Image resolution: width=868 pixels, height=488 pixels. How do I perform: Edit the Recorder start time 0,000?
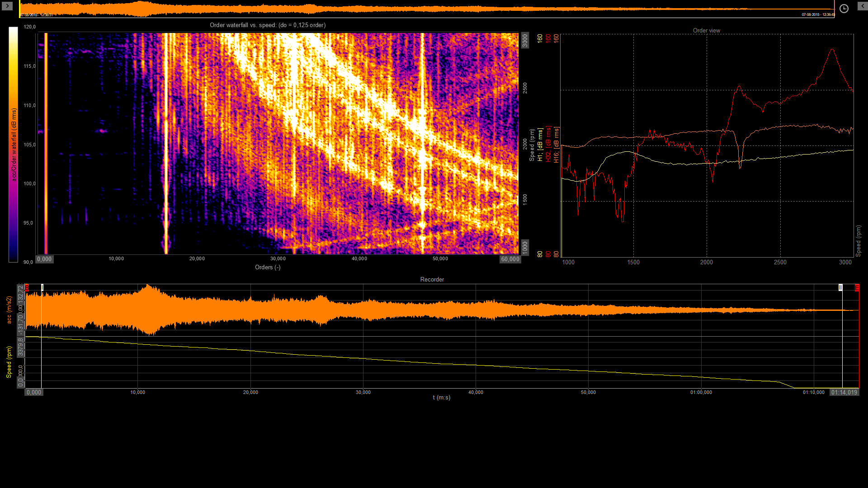[x=34, y=392]
